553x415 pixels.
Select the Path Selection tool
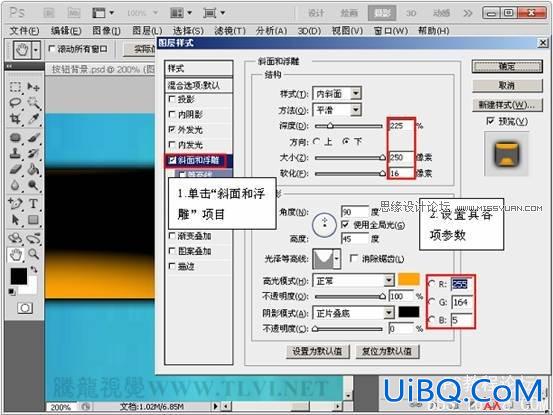tap(15, 220)
